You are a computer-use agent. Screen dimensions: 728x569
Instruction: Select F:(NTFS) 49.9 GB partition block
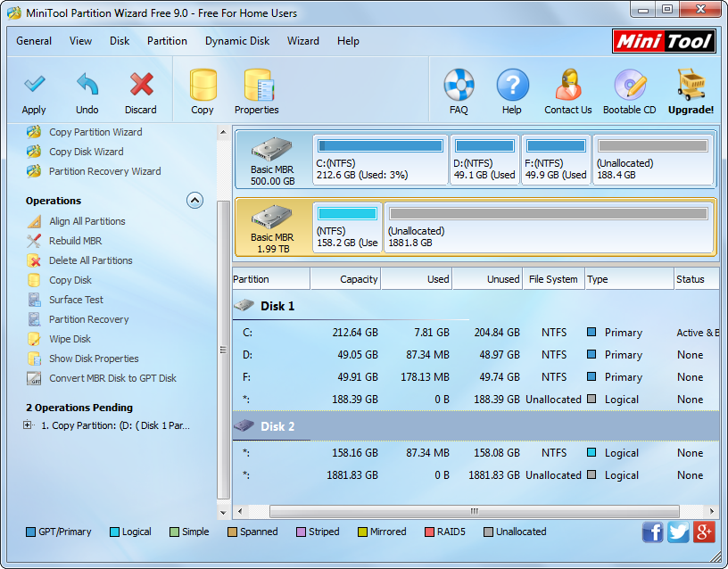(556, 161)
